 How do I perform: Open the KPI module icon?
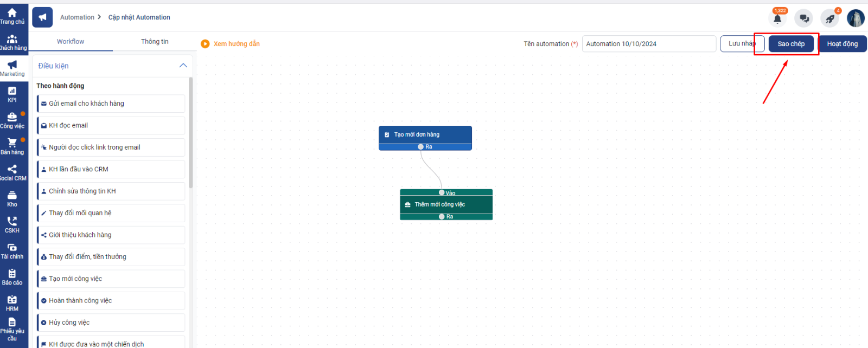point(12,94)
